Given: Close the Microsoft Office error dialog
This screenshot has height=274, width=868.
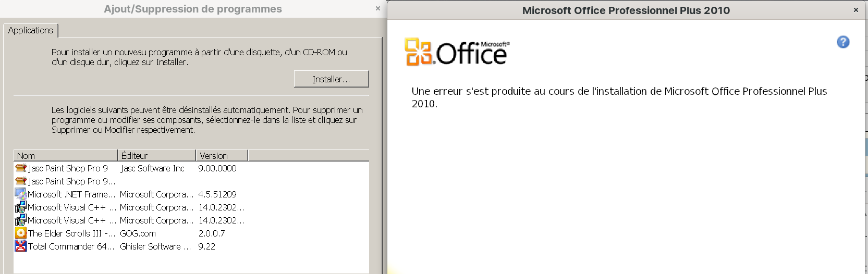Looking at the screenshot, I should (x=855, y=10).
